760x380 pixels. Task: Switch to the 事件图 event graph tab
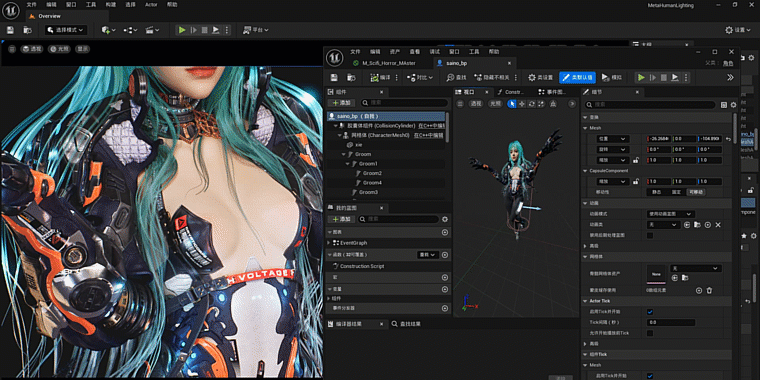(x=551, y=92)
